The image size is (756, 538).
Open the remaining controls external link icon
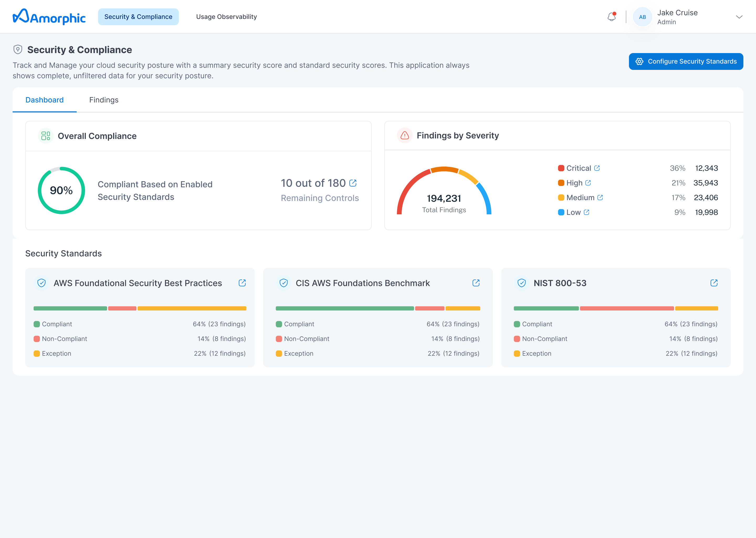[353, 183]
